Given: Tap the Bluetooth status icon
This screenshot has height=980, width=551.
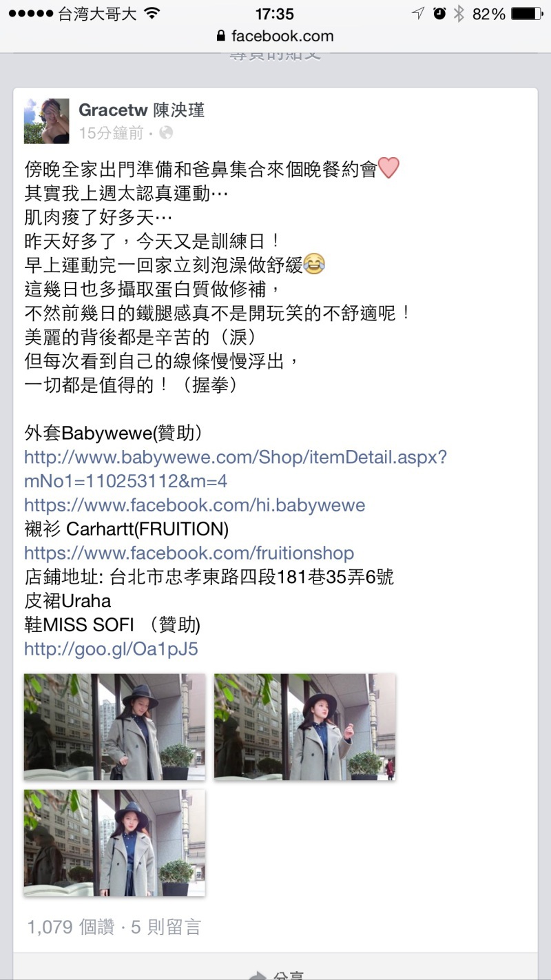Looking at the screenshot, I should [x=459, y=14].
